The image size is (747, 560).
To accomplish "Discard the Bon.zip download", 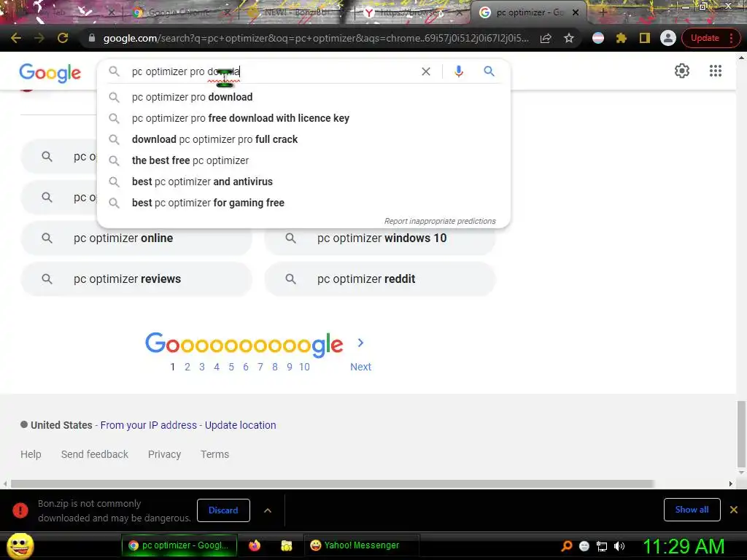I will coord(223,510).
